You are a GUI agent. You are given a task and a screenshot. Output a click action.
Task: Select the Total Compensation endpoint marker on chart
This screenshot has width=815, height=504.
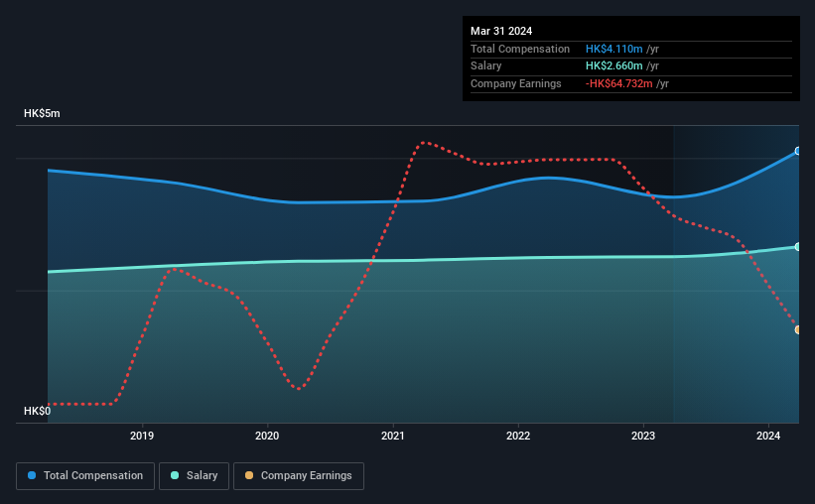pyautogui.click(x=797, y=151)
